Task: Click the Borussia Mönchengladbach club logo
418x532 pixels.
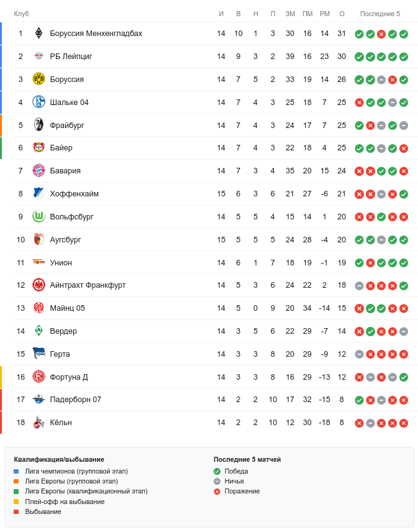Action: pyautogui.click(x=39, y=34)
